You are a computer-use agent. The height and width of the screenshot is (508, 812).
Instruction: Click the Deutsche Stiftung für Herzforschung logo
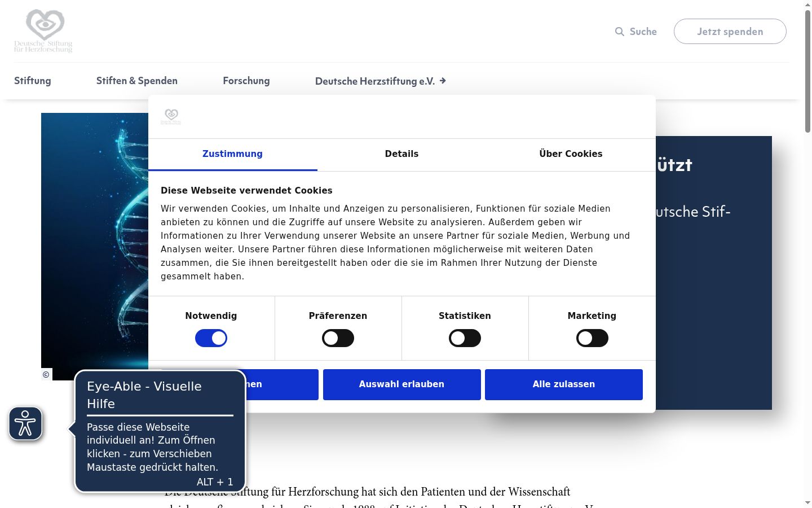43,31
